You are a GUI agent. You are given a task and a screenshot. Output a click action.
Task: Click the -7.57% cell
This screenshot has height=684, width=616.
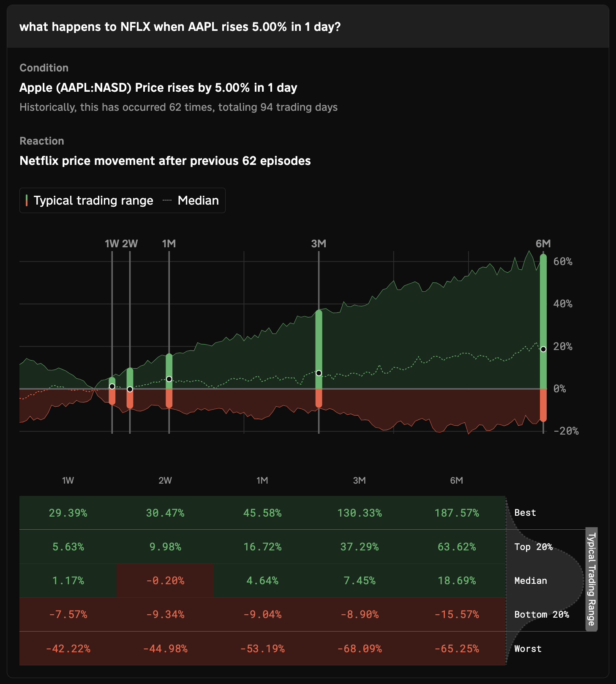pyautogui.click(x=68, y=614)
